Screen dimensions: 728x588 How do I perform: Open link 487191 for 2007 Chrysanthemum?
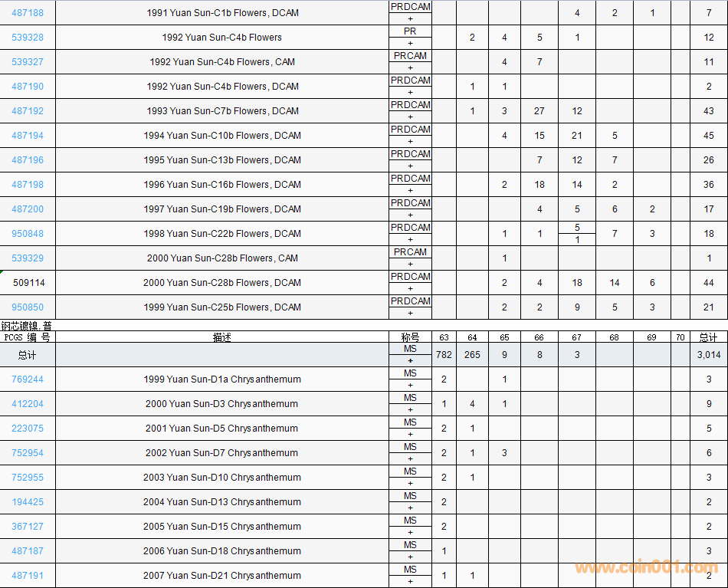[28, 576]
